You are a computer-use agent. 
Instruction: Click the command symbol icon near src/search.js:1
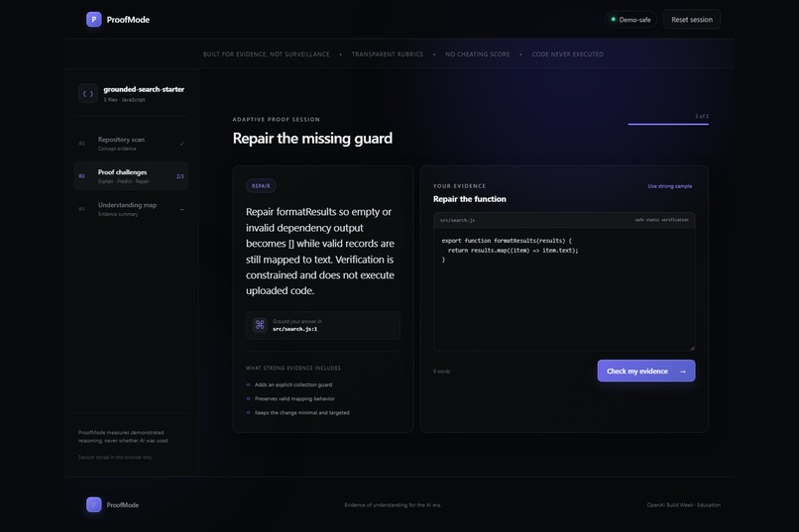(260, 325)
